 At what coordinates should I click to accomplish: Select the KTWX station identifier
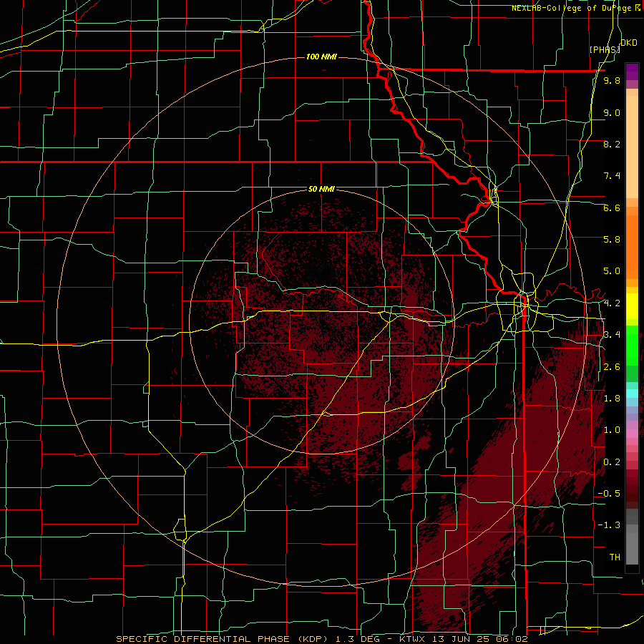[x=412, y=639]
